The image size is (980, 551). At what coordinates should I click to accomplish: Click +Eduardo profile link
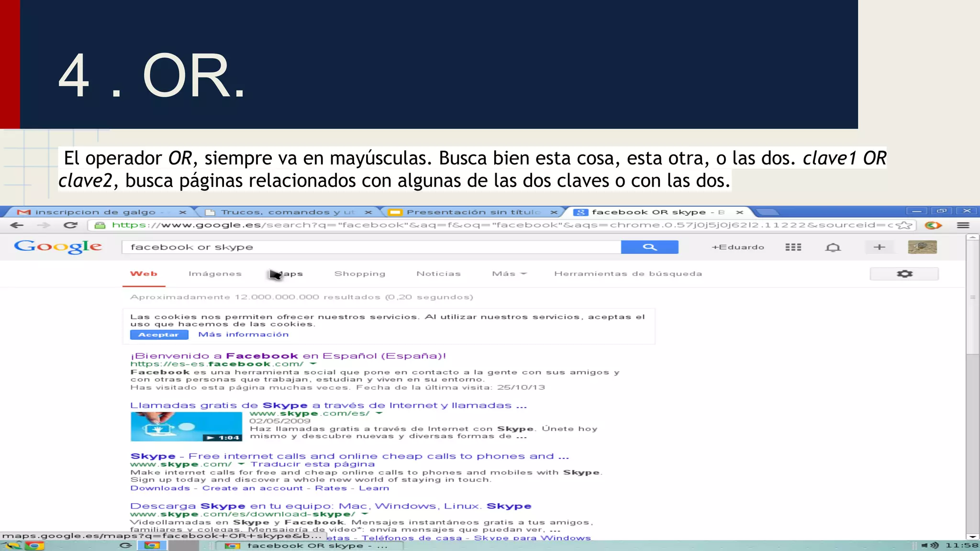(x=737, y=247)
